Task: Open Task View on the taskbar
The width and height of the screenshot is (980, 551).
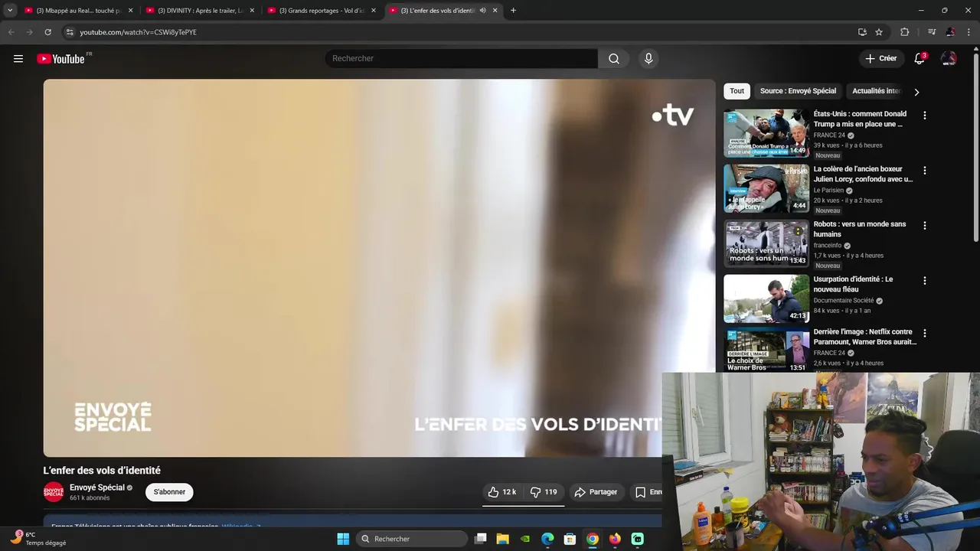Action: 480,539
